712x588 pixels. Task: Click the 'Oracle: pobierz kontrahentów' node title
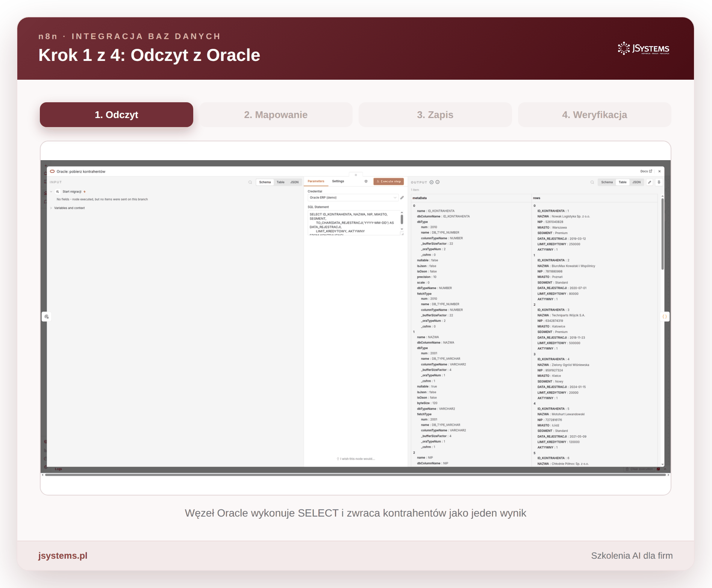pos(81,171)
